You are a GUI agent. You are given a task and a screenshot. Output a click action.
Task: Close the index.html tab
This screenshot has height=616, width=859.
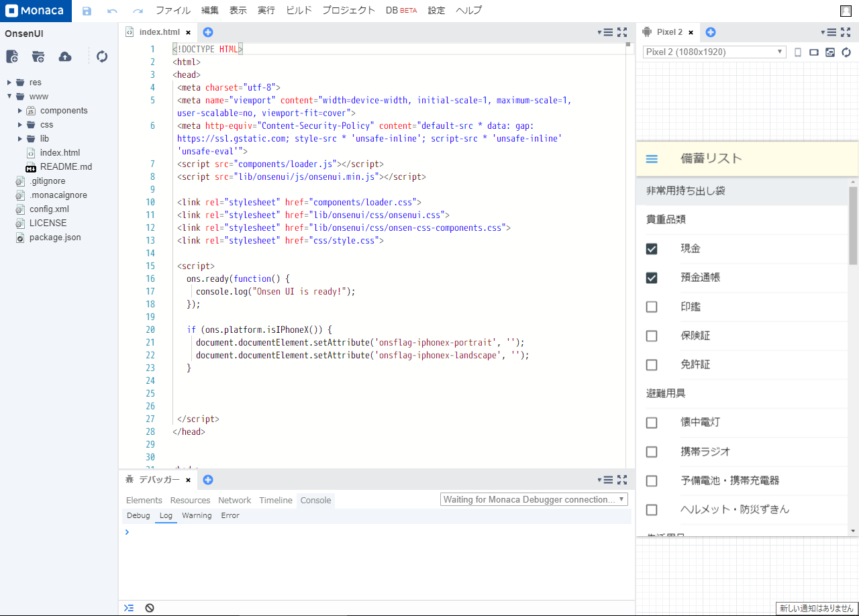pyautogui.click(x=189, y=32)
